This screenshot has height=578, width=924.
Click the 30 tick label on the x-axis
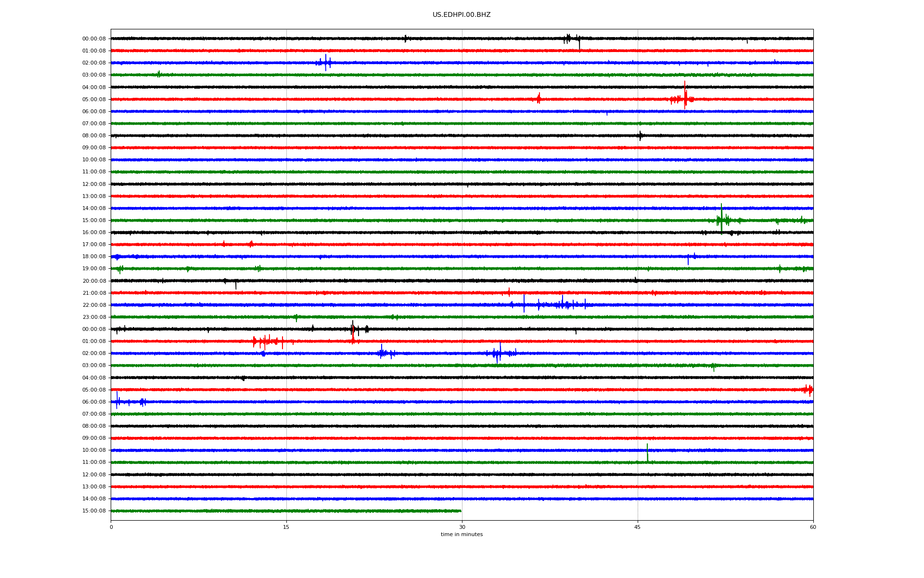coord(462,527)
